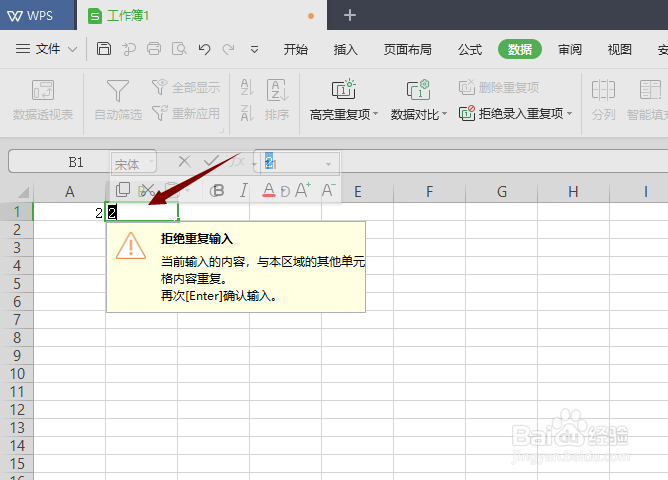Click editing cell B1
This screenshot has height=480, width=668.
pos(141,212)
